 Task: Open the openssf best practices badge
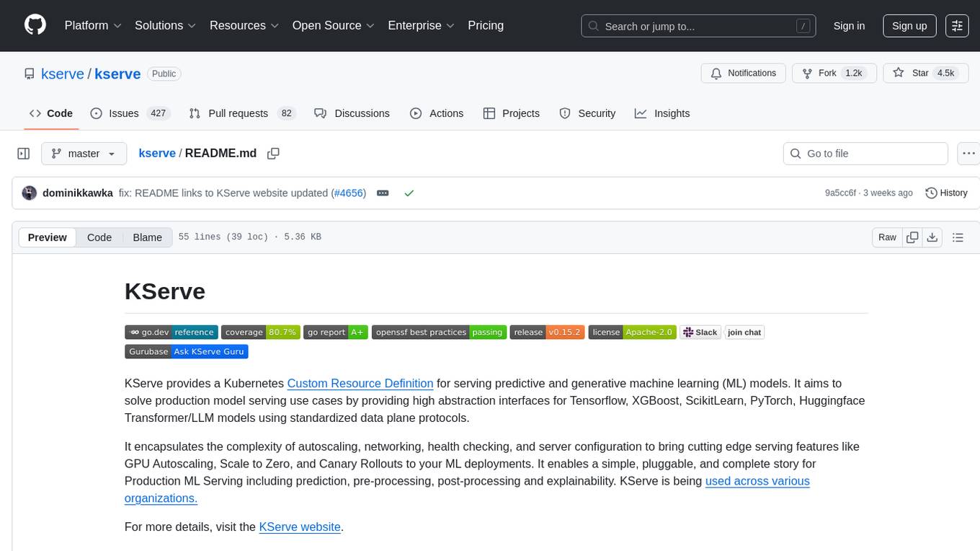[440, 332]
